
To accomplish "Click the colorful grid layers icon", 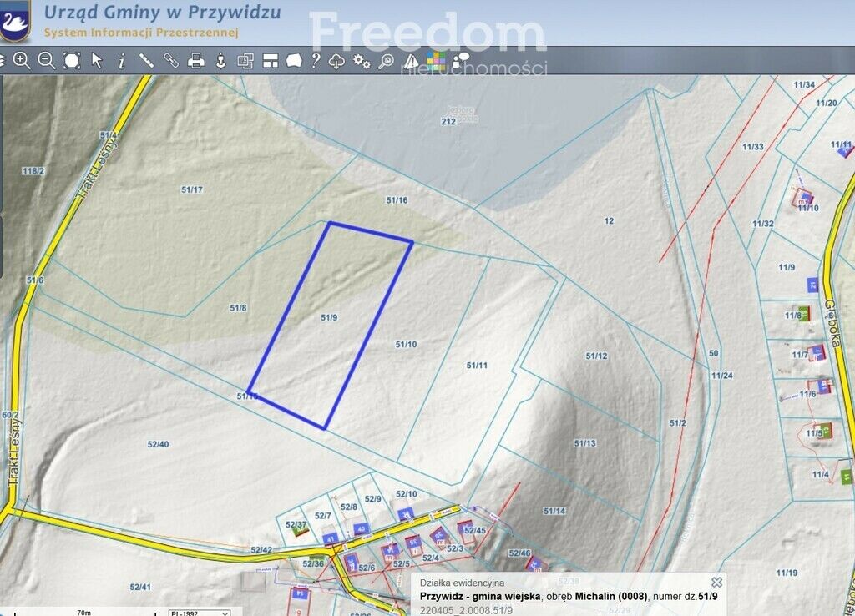I will (437, 59).
